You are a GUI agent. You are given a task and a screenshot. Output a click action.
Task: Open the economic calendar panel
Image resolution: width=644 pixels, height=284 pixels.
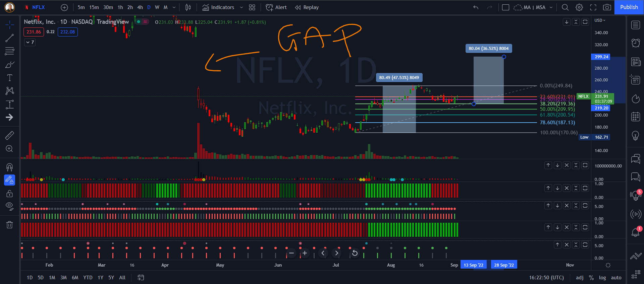click(x=636, y=117)
